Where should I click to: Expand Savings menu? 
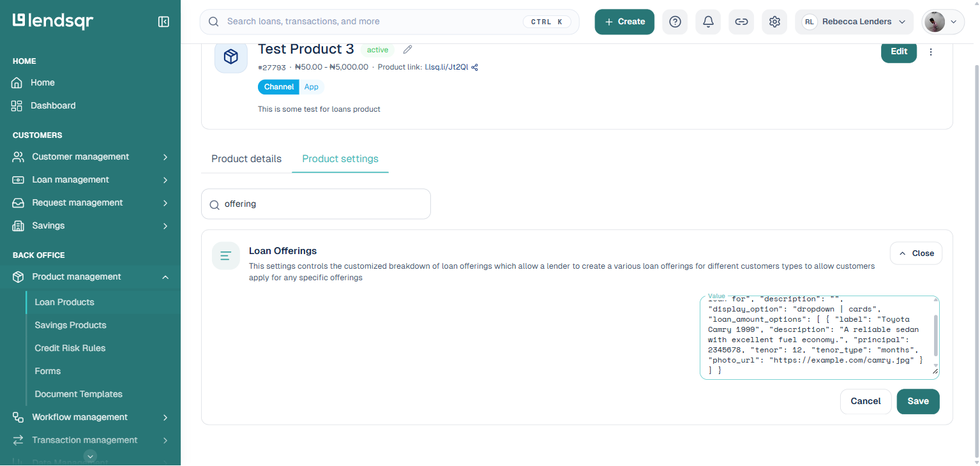(x=90, y=225)
